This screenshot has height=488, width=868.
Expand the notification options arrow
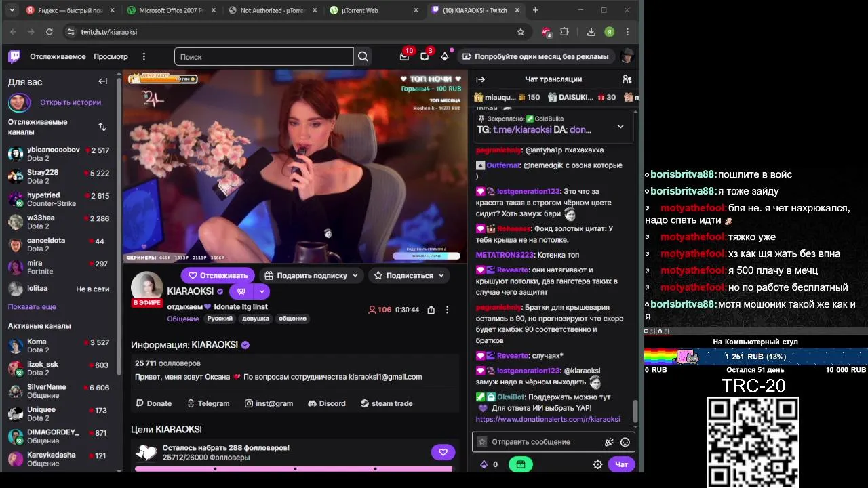[262, 292]
